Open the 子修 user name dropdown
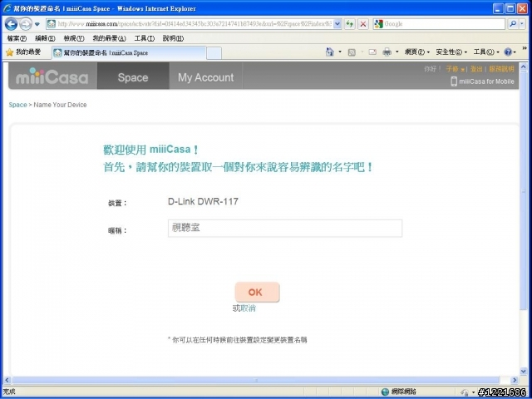 [x=455, y=69]
